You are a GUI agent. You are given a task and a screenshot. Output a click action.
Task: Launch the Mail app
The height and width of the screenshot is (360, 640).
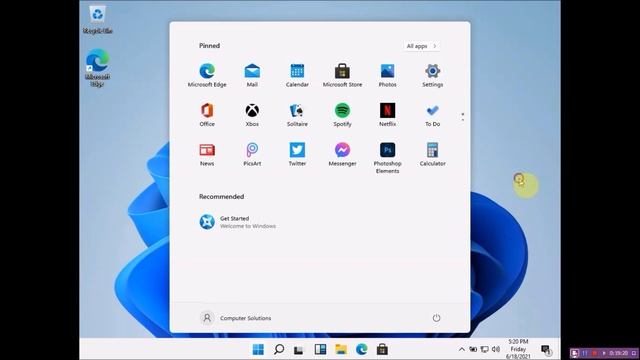point(252,76)
